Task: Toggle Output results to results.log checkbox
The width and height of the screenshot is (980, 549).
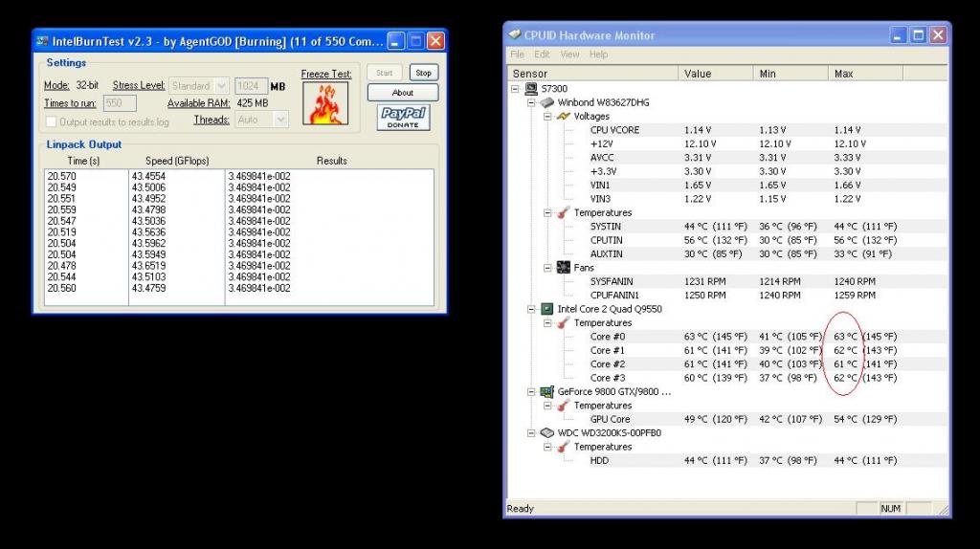Action: point(52,121)
